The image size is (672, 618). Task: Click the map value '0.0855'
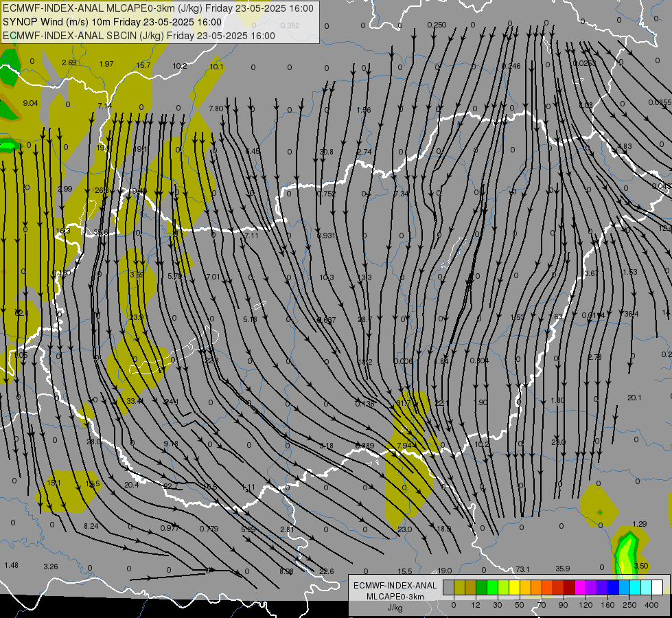tap(660, 102)
